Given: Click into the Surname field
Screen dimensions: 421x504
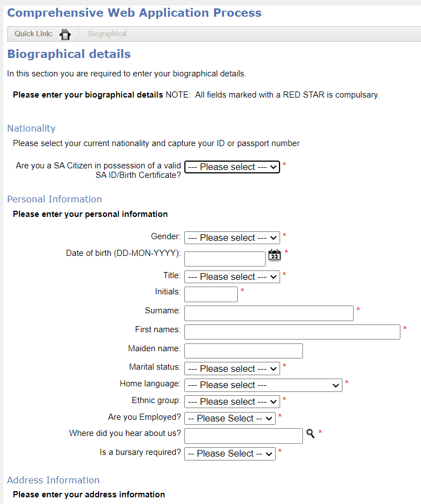Looking at the screenshot, I should click(x=268, y=313).
